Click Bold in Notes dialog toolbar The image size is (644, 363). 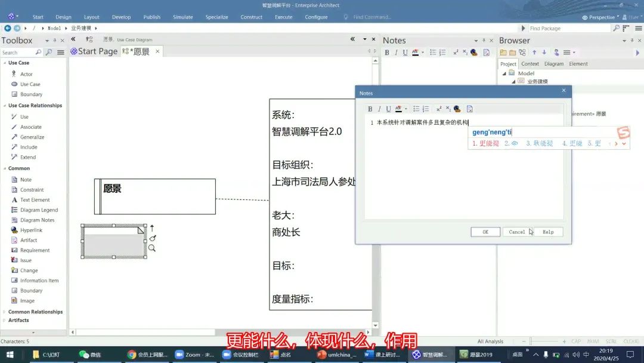pos(370,109)
